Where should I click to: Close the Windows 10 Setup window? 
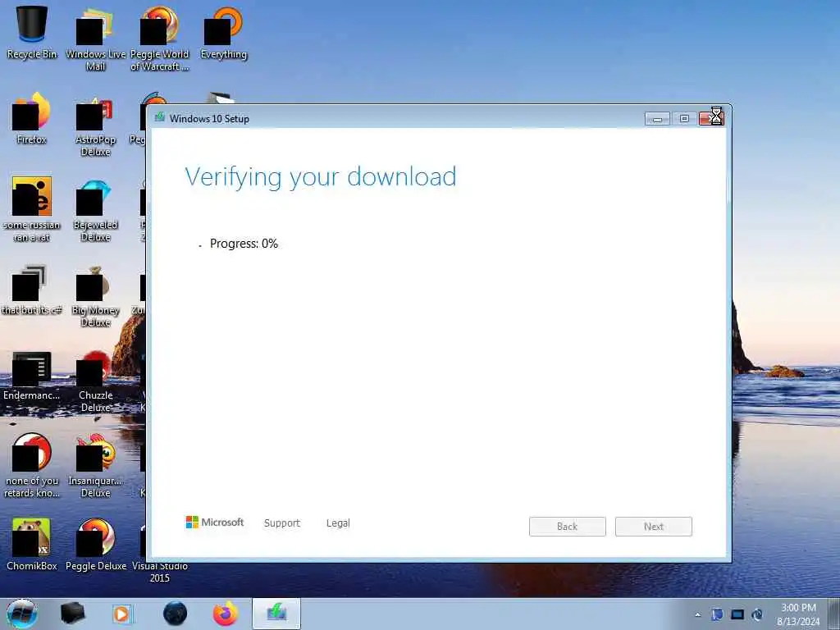711,118
